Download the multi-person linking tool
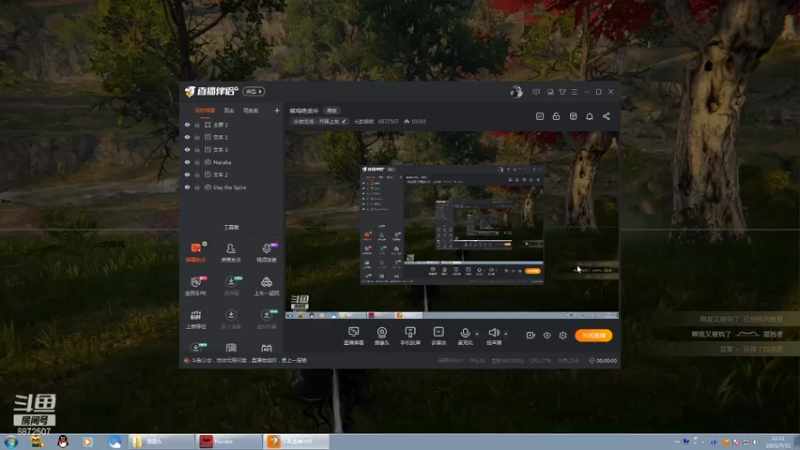 click(231, 319)
